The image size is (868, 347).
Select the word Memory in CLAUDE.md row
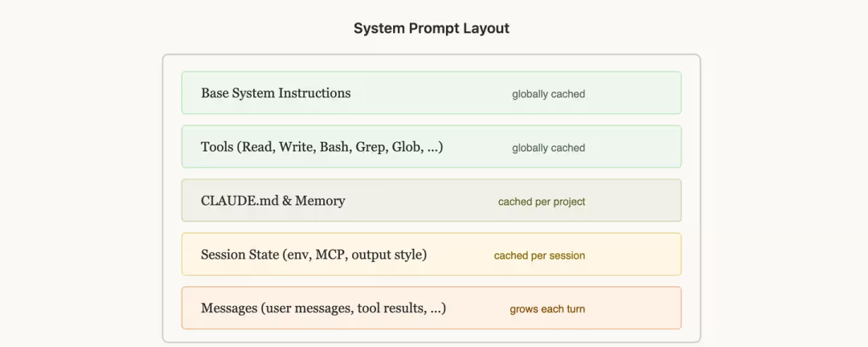(320, 201)
